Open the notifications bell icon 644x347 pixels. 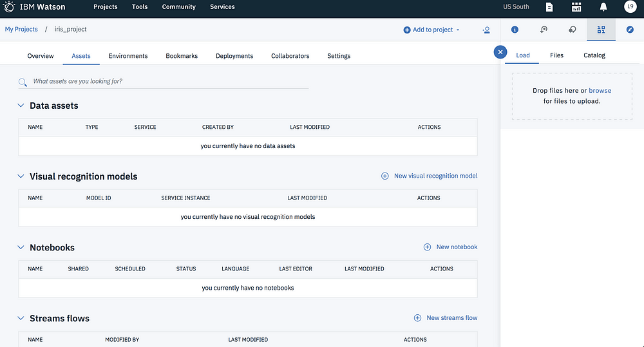pos(603,7)
